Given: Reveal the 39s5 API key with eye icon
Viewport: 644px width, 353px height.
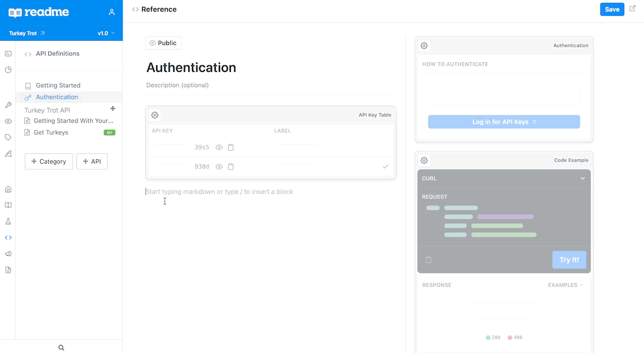Looking at the screenshot, I should click(219, 147).
